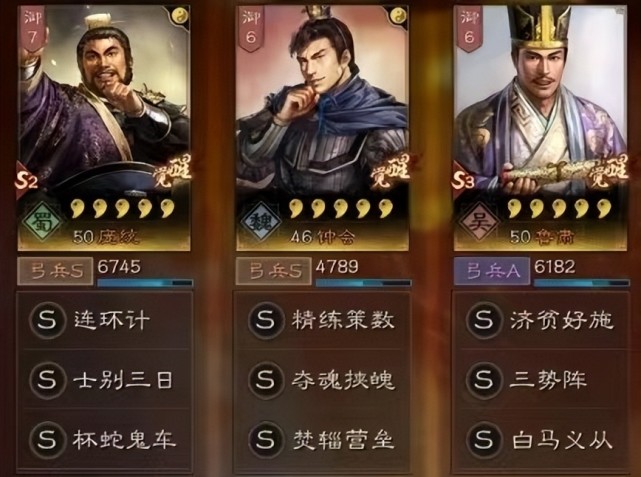
Task: Click the yin-yang icon on 庞统's card
Action: [180, 16]
